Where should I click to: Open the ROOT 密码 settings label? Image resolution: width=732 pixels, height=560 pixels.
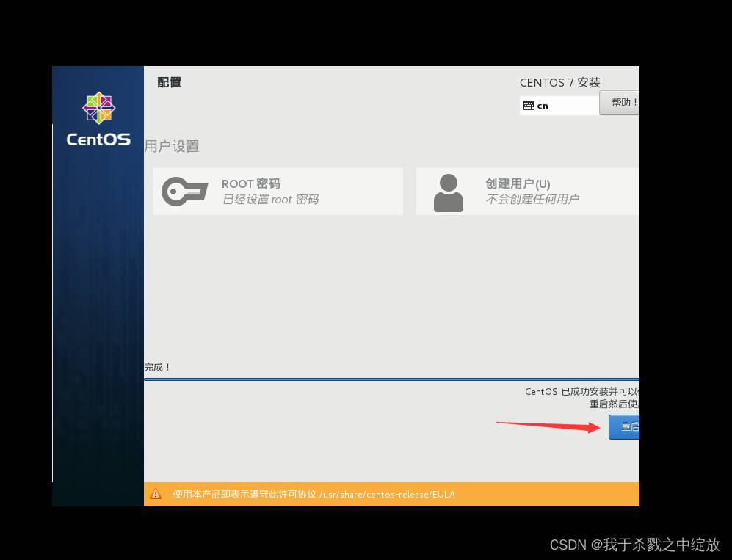(x=251, y=183)
